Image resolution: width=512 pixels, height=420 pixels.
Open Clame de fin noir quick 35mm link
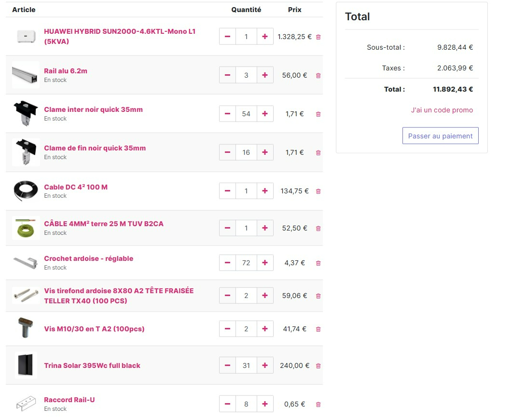[x=95, y=148]
